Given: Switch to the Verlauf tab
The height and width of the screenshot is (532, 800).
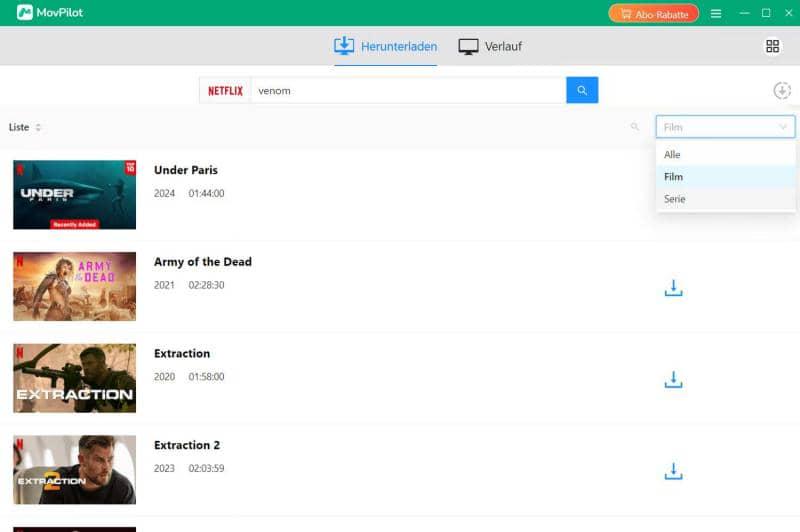Looking at the screenshot, I should tap(490, 46).
